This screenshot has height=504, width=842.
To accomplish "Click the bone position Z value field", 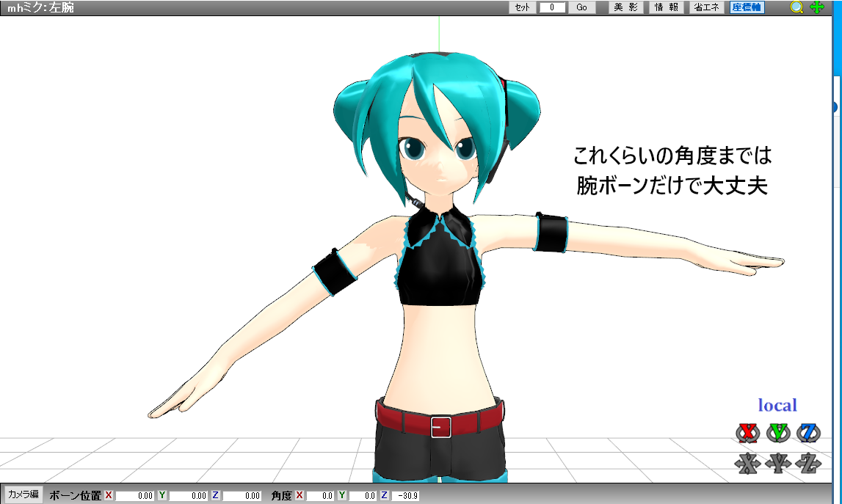I will pyautogui.click(x=242, y=495).
